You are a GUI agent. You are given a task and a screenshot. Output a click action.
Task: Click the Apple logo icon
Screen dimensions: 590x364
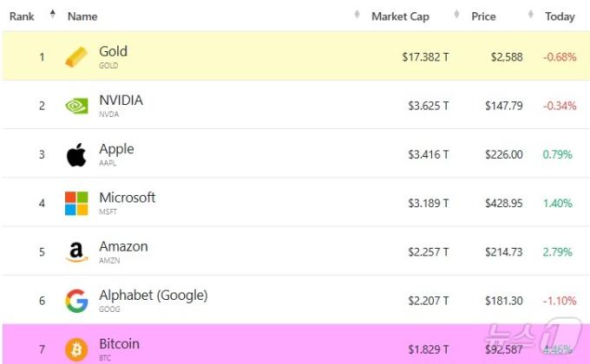[x=76, y=155]
